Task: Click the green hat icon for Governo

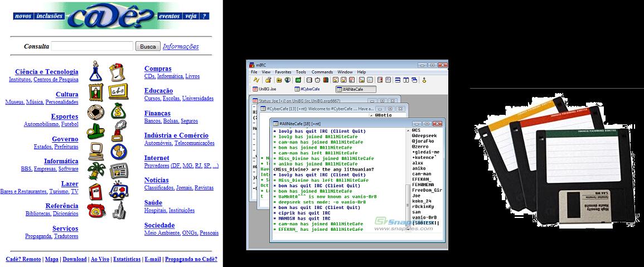Action: (95, 132)
